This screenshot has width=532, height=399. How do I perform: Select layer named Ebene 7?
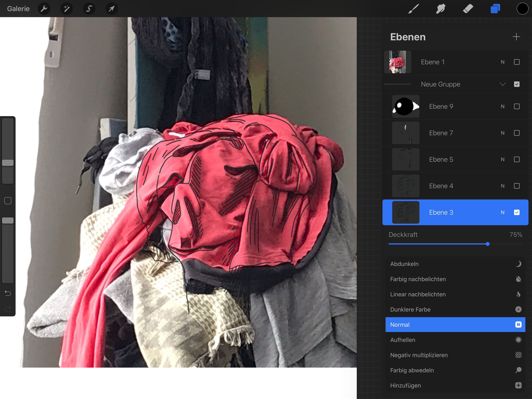coord(441,133)
